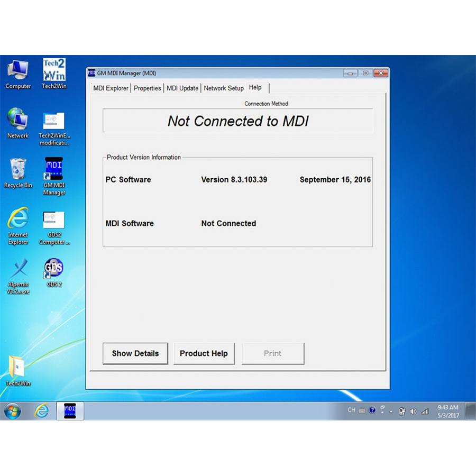Click the Show desktop strip
Image resolution: width=476 pixels, height=476 pixels.
click(471, 411)
